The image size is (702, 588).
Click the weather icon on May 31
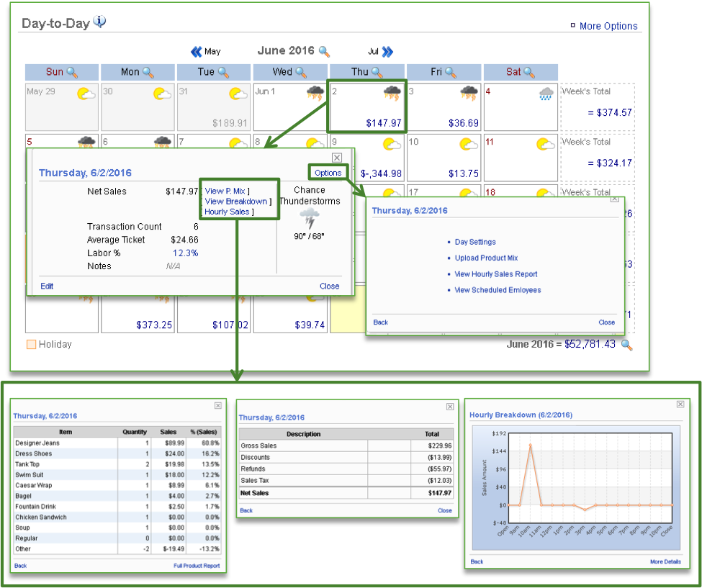coord(238,94)
